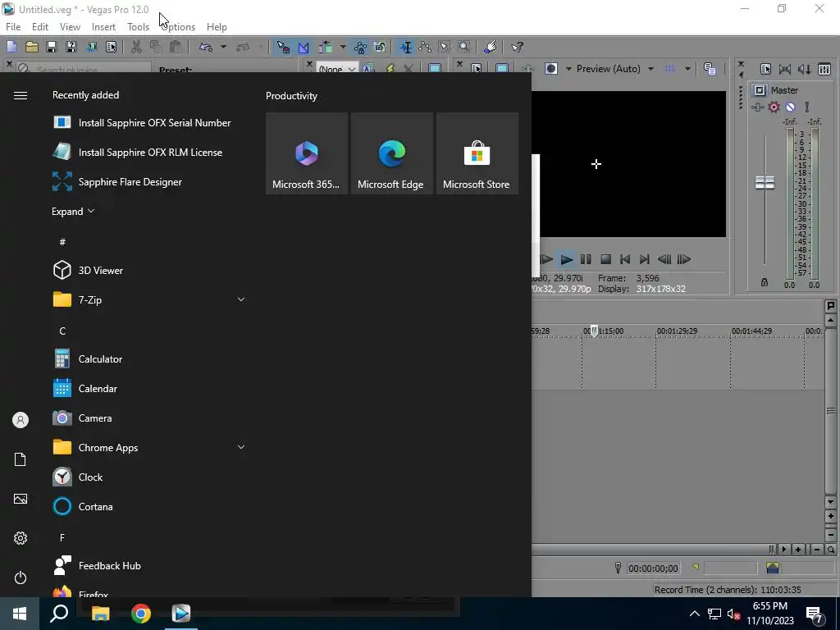Select the Zoom Edit tool

click(x=464, y=47)
